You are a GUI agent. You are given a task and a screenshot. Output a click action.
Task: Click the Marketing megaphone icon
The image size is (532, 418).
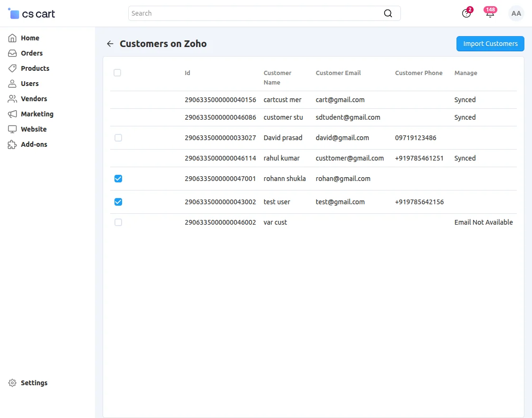pyautogui.click(x=12, y=114)
